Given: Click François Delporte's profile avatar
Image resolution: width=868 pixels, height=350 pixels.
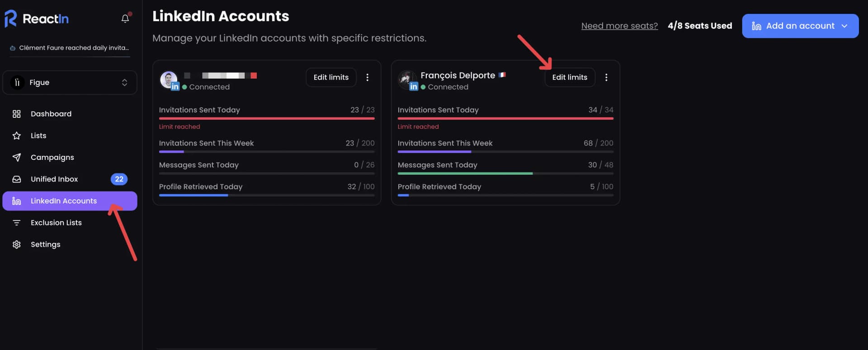Looking at the screenshot, I should (x=407, y=79).
